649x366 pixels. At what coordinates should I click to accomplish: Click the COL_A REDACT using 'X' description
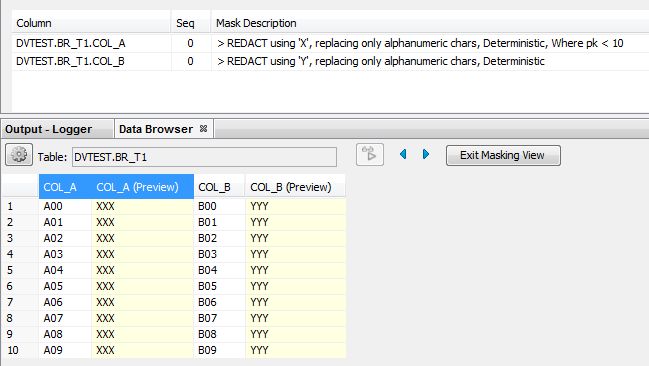420,43
